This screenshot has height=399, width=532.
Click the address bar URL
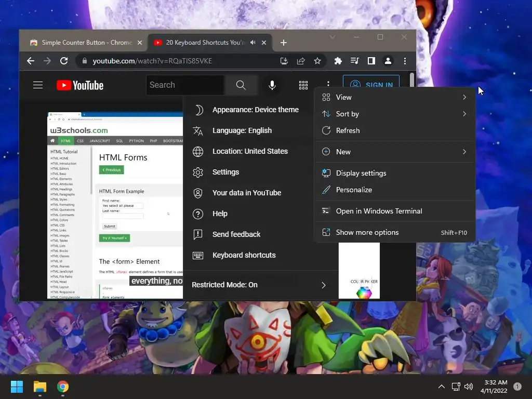(152, 61)
